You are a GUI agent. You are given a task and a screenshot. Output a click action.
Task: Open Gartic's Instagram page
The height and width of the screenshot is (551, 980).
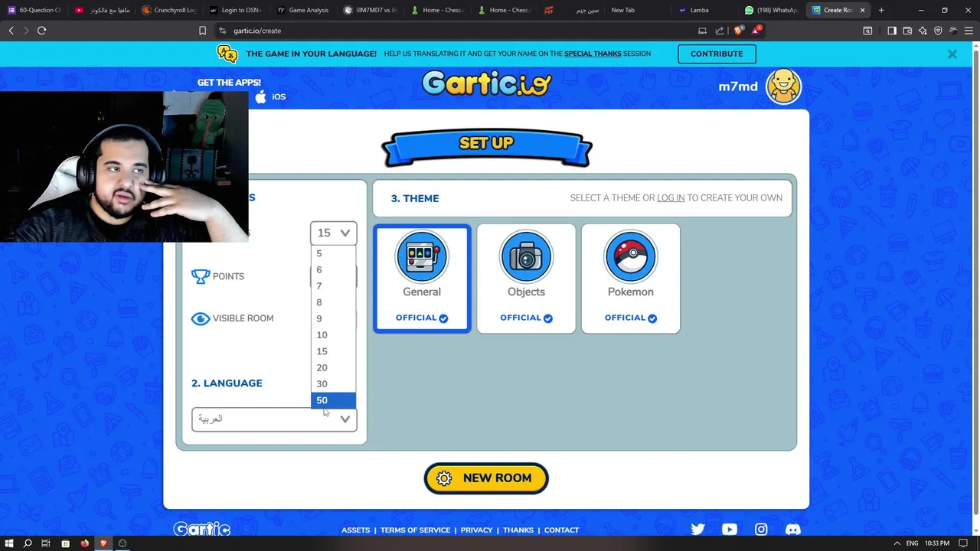click(761, 529)
